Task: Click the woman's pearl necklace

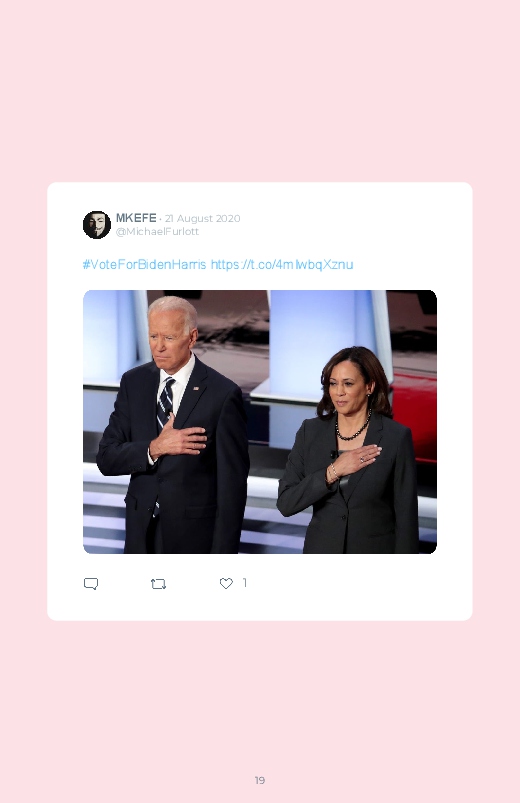Action: tap(352, 429)
